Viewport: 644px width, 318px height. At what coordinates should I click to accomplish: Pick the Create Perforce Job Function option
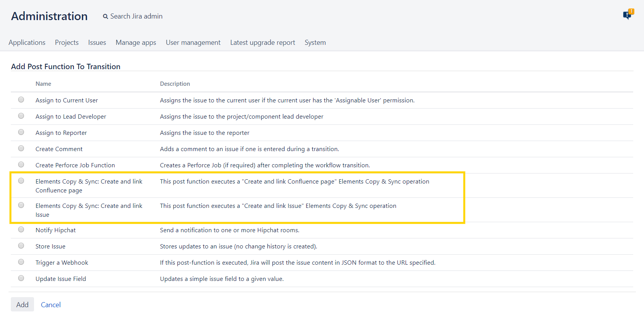[21, 165]
